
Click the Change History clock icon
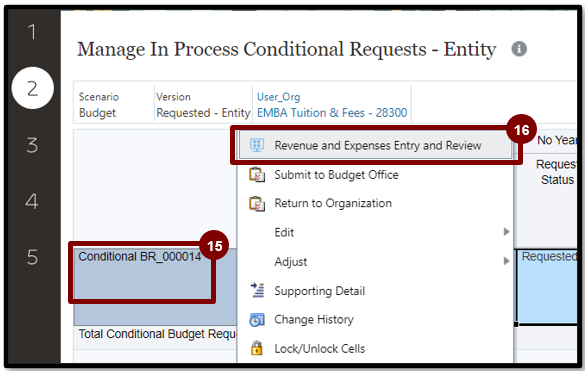tap(257, 319)
